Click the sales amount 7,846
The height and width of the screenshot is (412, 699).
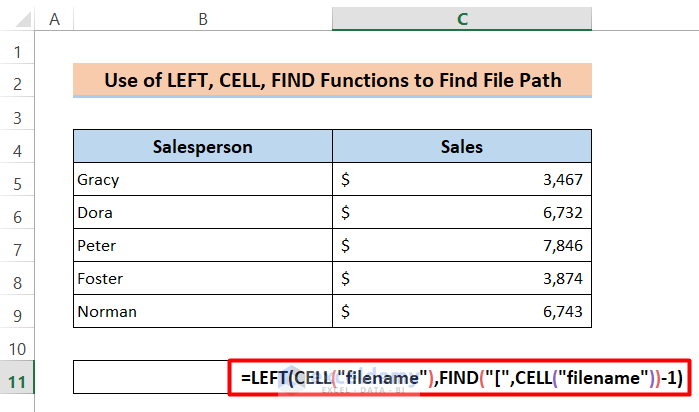(462, 246)
